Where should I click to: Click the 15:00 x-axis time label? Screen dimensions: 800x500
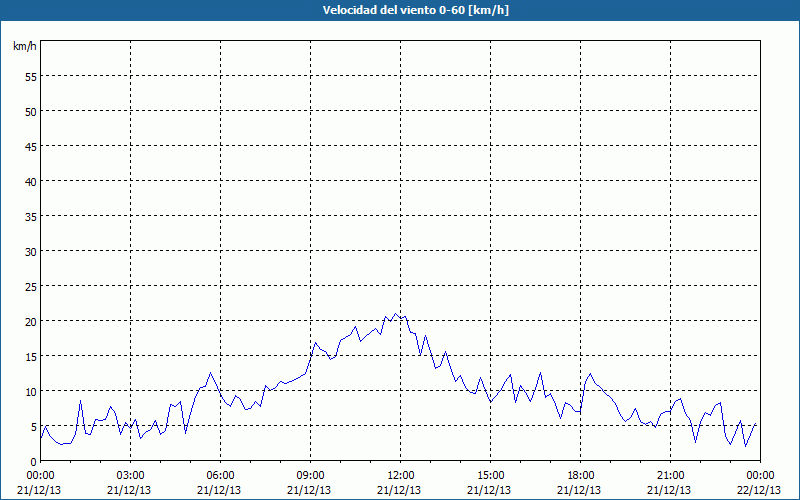point(490,476)
